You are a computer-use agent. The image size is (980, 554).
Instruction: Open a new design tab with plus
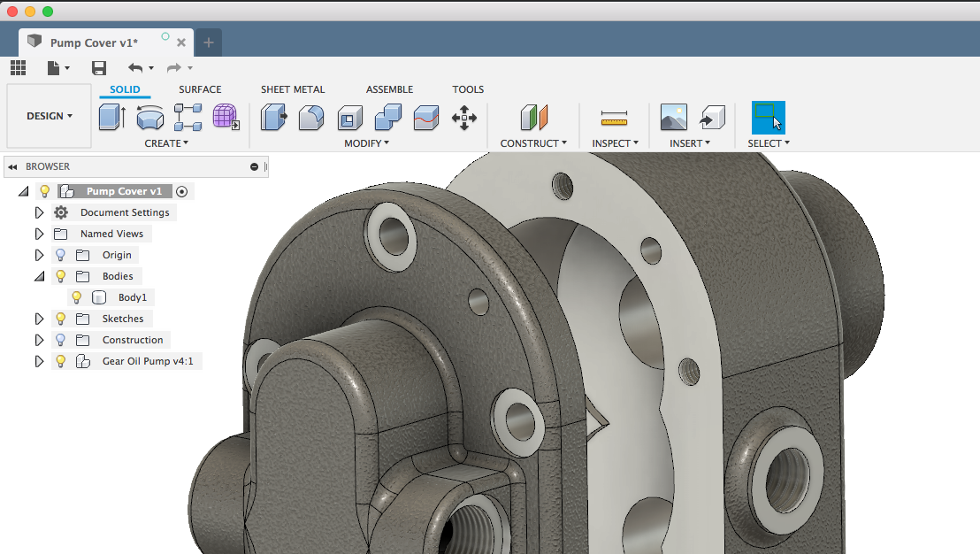click(x=209, y=42)
